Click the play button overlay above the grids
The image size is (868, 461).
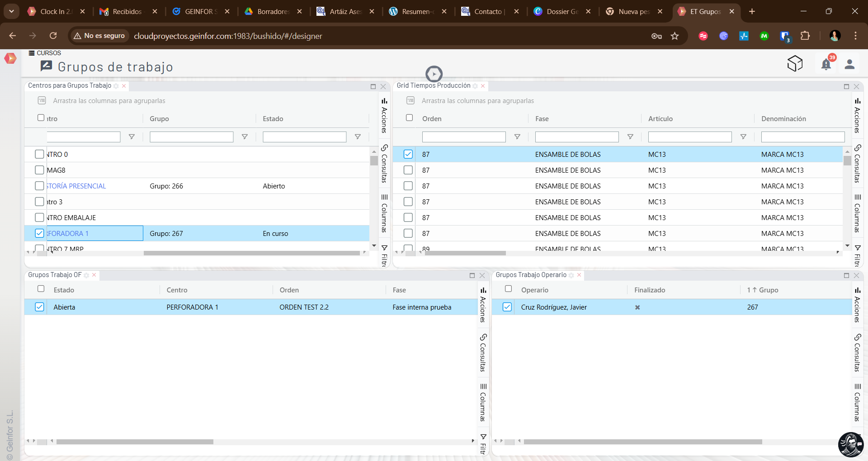434,74
